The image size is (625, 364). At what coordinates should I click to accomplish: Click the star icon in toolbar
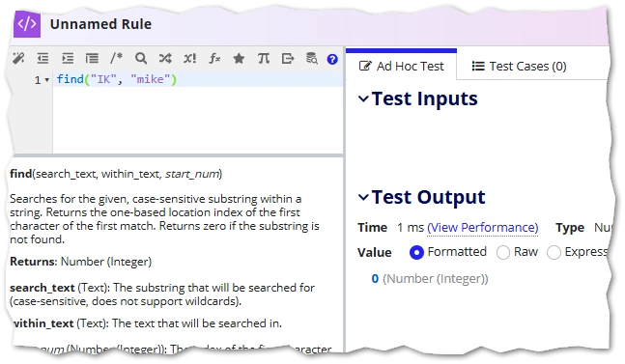coord(239,59)
